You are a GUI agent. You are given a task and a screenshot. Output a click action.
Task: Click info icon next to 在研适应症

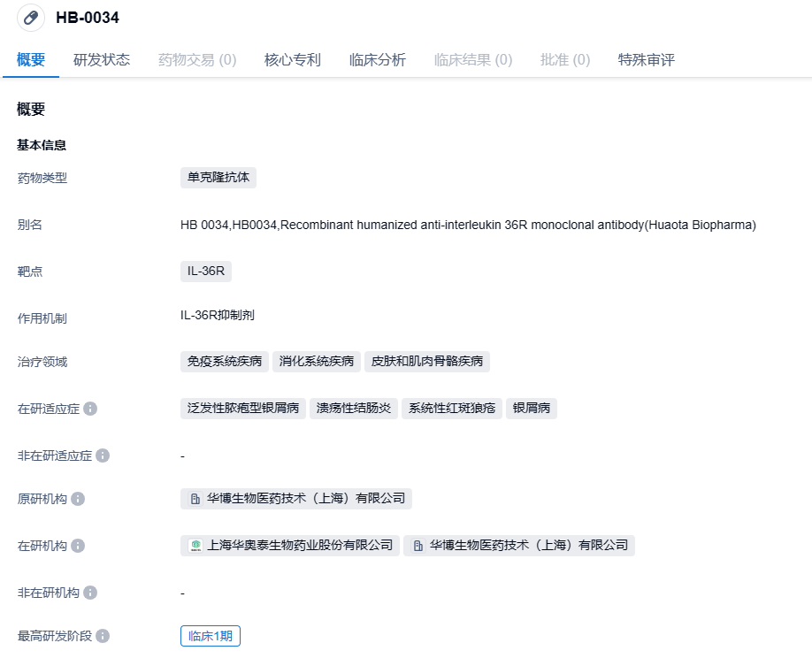click(90, 409)
